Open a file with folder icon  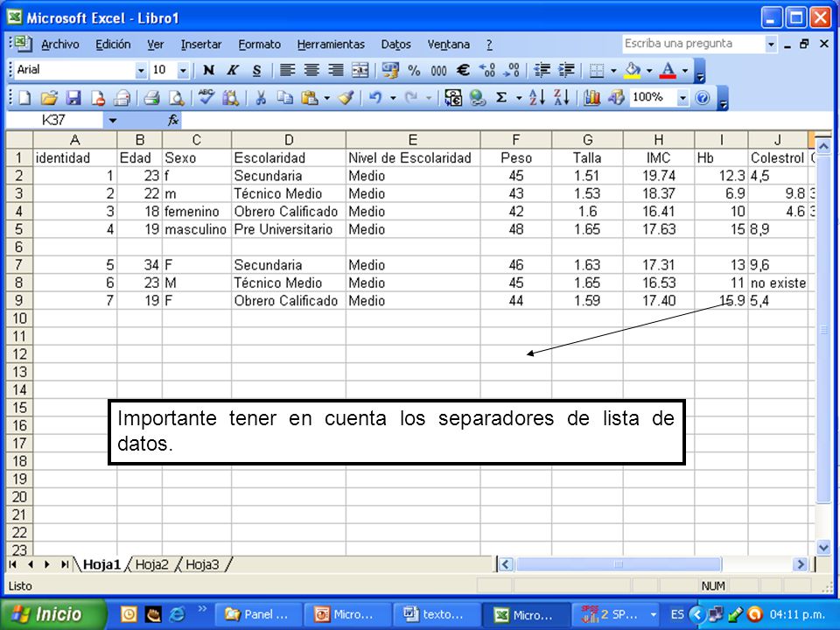point(49,98)
